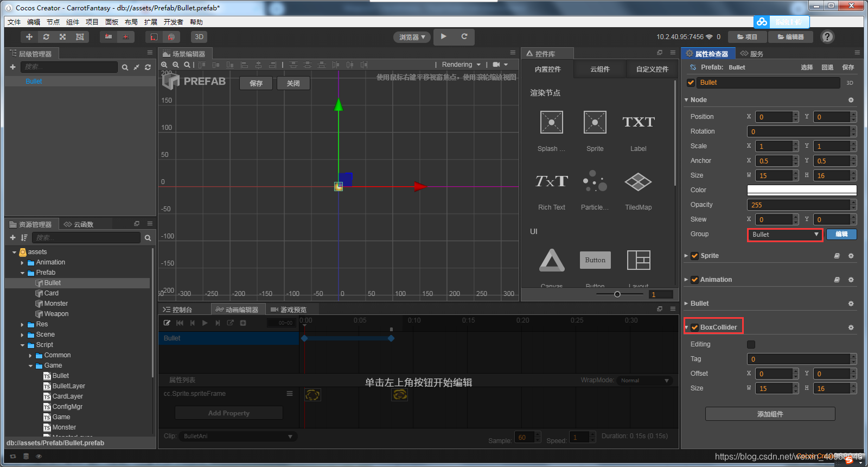Viewport: 868px width, 467px height.
Task: Add the UI Button widget
Action: (x=595, y=260)
